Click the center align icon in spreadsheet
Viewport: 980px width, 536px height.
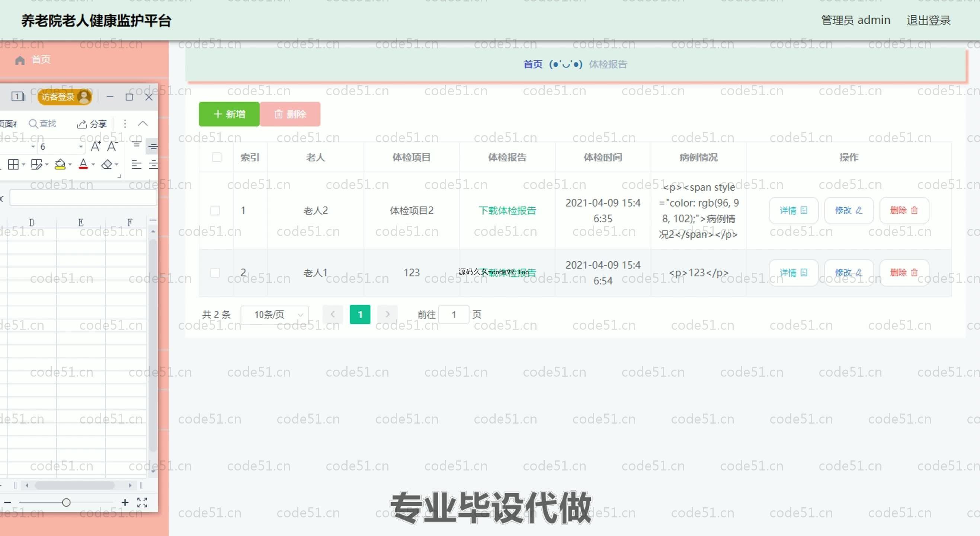pyautogui.click(x=153, y=165)
